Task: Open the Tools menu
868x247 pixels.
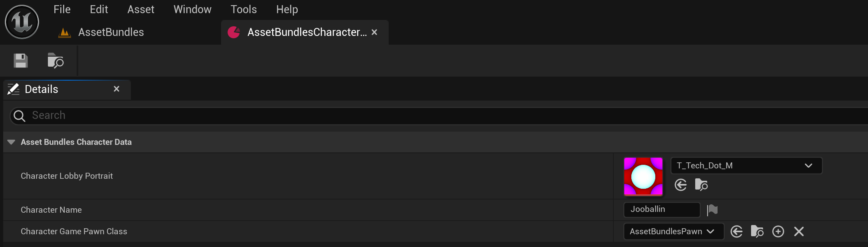Action: tap(243, 9)
